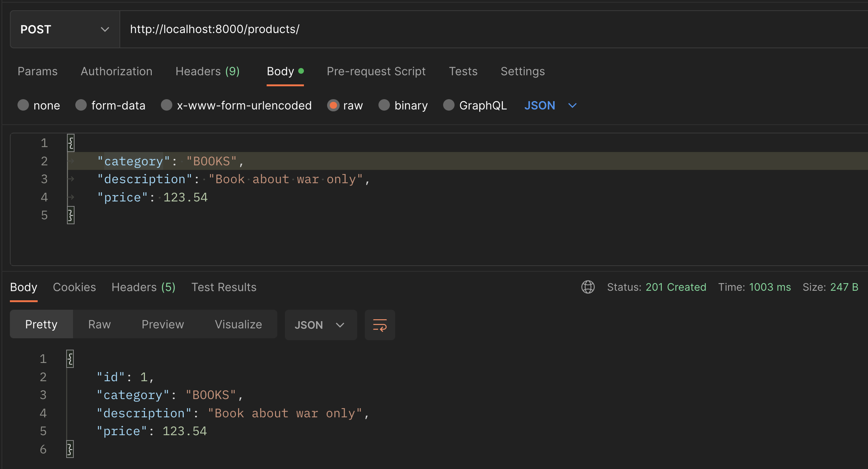Click the Preview response view button

click(x=162, y=324)
